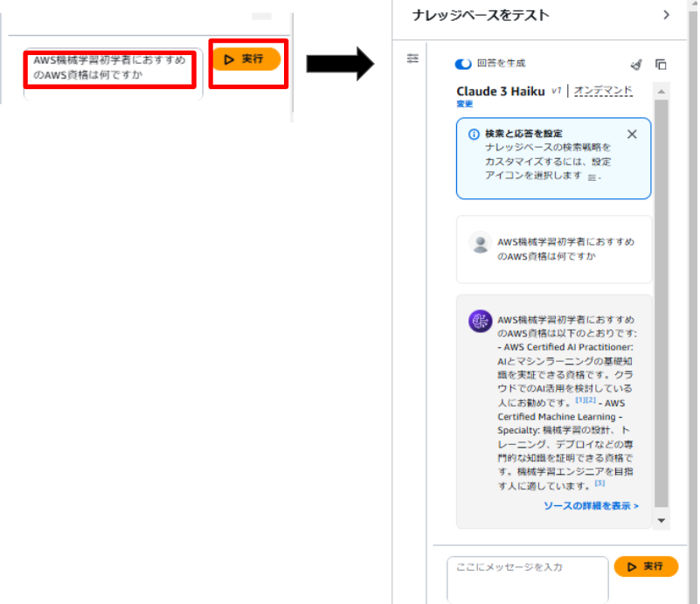The image size is (700, 604).
Task: Click the left query text field about AWS資格
Action: [x=113, y=73]
